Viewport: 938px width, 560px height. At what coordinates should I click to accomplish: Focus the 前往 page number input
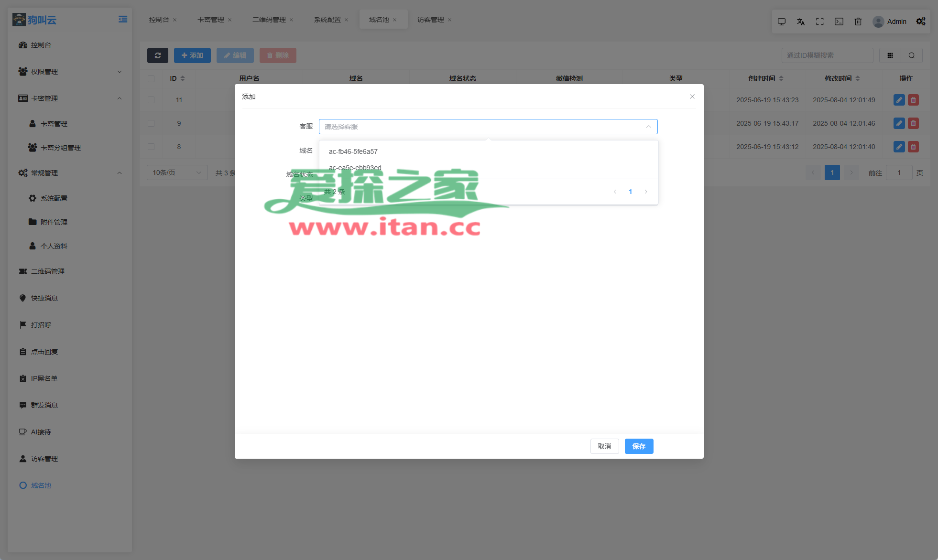pos(899,172)
